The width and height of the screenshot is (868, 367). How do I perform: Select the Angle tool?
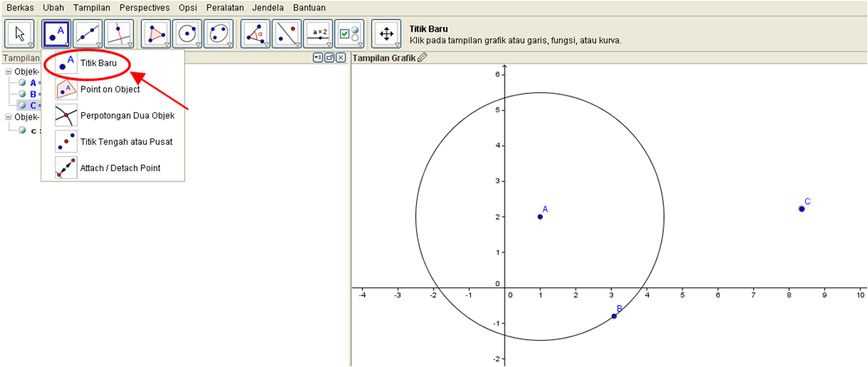255,33
